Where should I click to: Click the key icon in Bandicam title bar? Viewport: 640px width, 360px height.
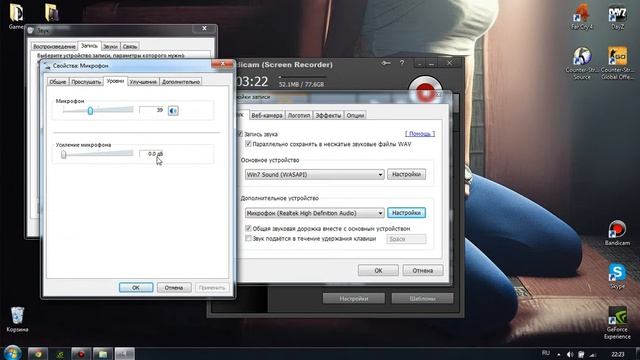(x=386, y=63)
